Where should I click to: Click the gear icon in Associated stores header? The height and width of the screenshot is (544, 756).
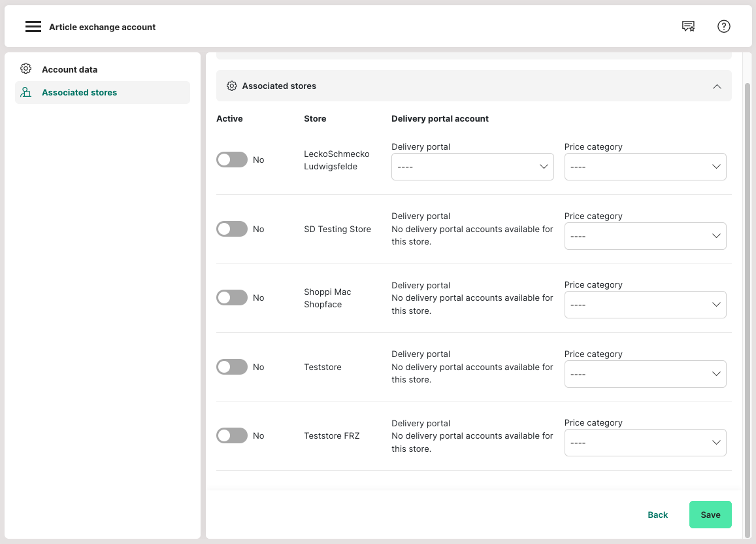tap(231, 86)
